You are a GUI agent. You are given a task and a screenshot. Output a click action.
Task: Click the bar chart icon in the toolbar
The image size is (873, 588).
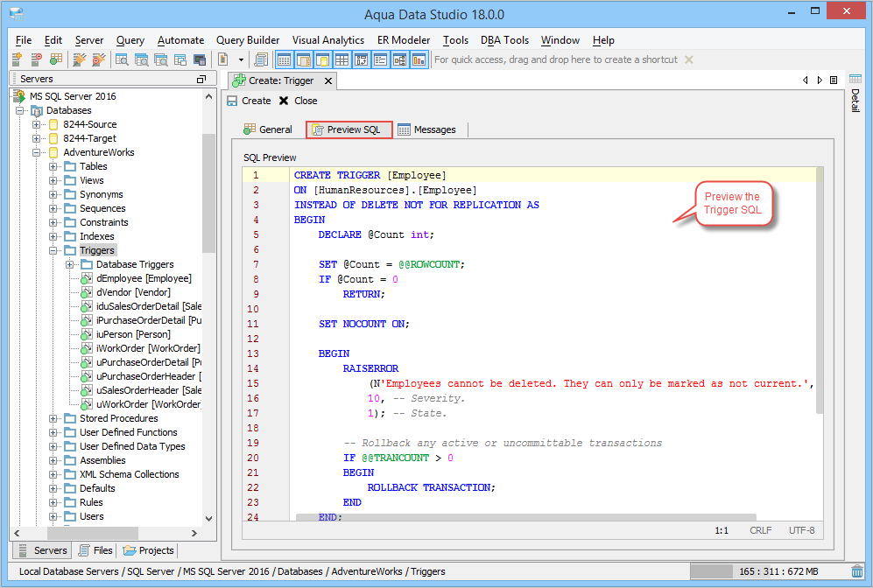click(419, 59)
